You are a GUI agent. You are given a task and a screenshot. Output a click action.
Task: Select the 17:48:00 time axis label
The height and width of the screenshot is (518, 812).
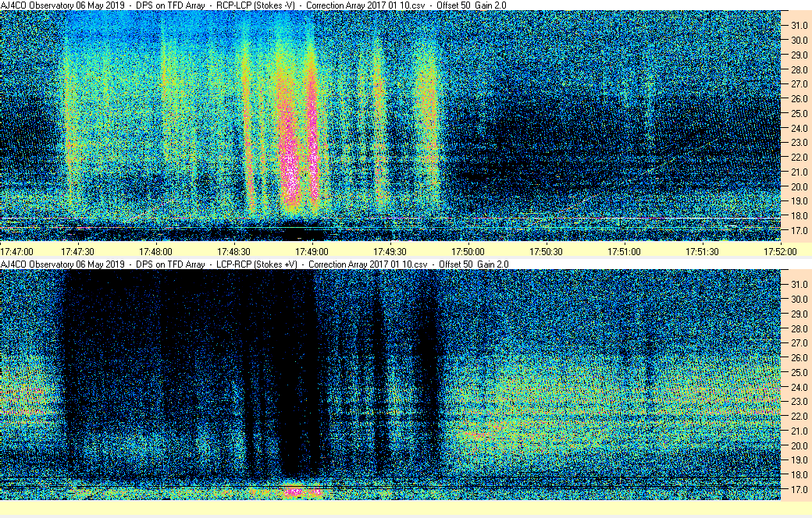[155, 251]
